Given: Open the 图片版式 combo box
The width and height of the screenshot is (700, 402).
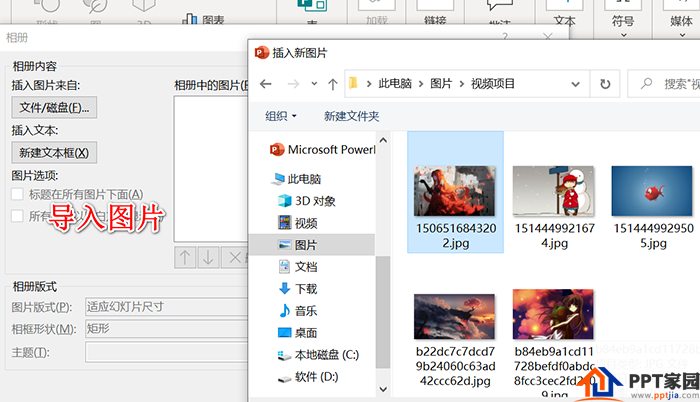Looking at the screenshot, I should tap(166, 307).
